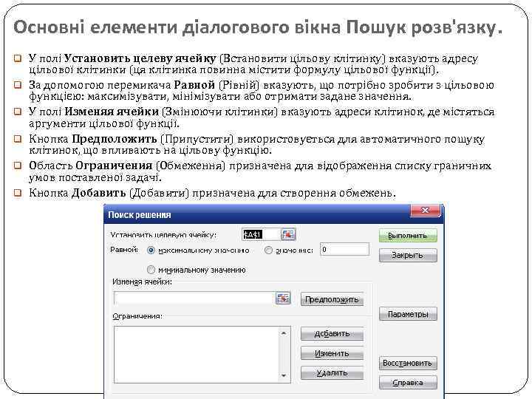Click inside the Изменяя ячейки input field
This screenshot has width=532, height=399.
click(x=195, y=299)
